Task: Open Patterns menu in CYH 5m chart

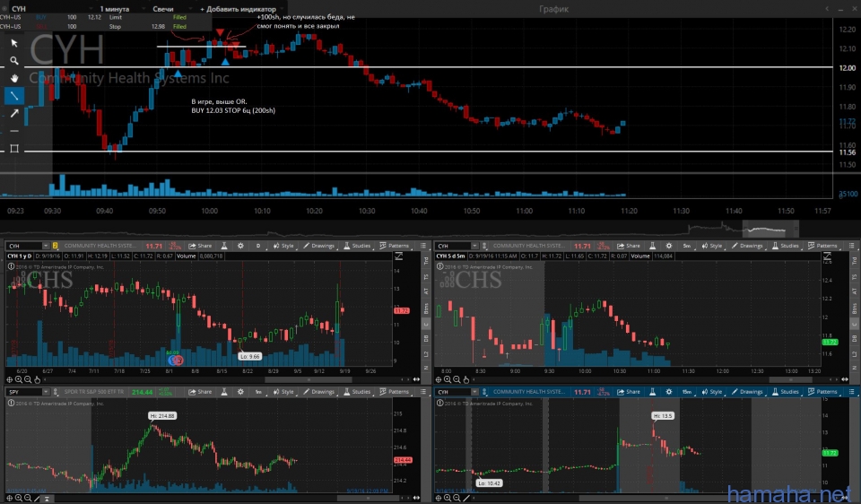Action: (822, 246)
